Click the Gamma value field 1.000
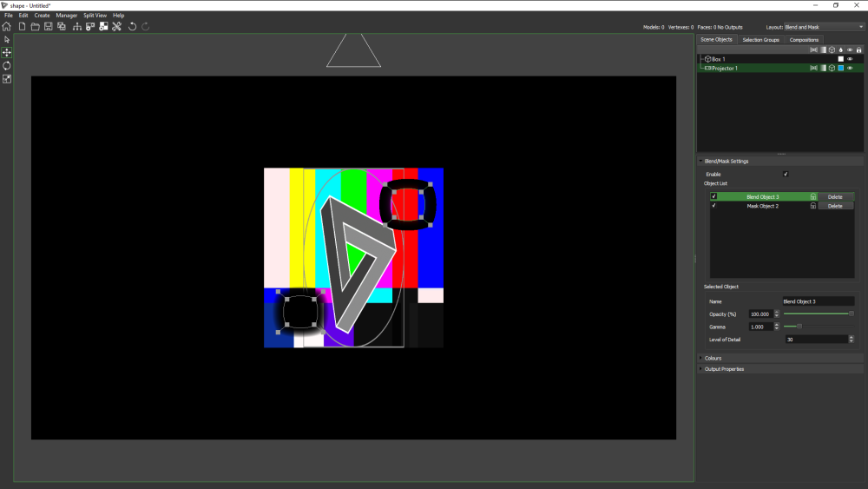 760,327
